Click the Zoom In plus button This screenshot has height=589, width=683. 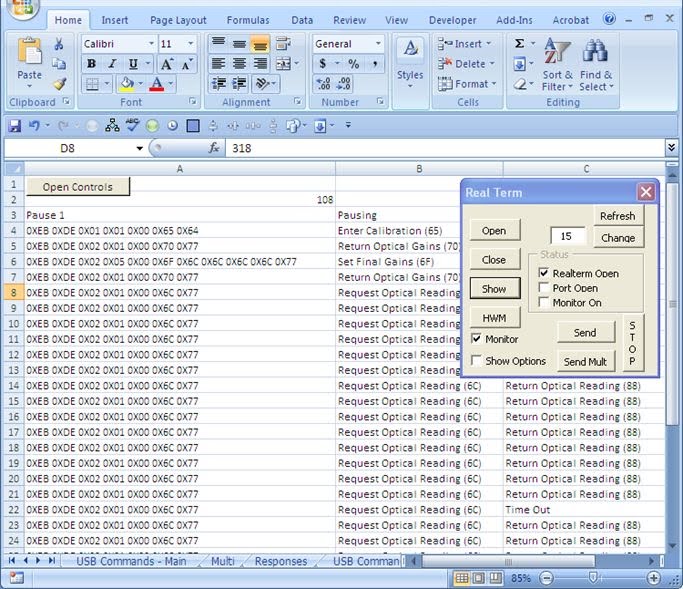(x=653, y=578)
